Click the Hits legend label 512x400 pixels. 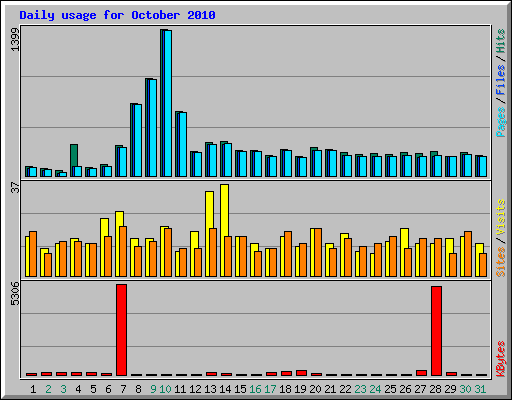(x=501, y=41)
